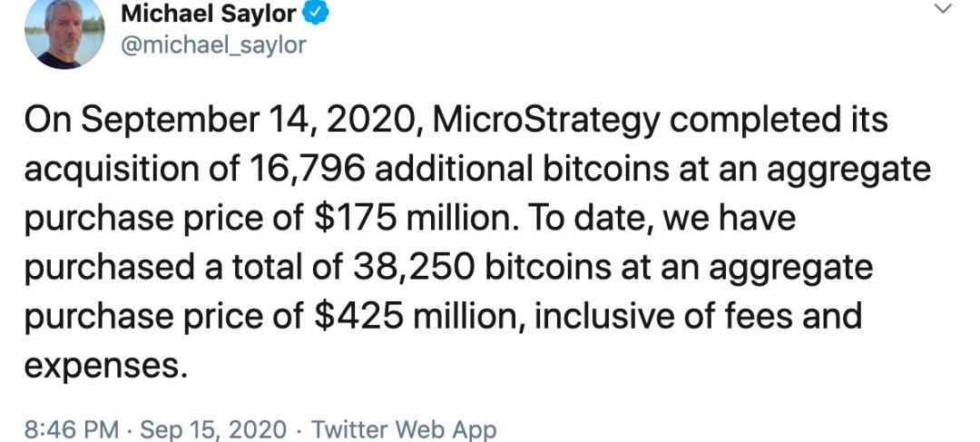Click the phrase "completed its" in the tweet
The width and height of the screenshot is (980, 442).
[779, 122]
